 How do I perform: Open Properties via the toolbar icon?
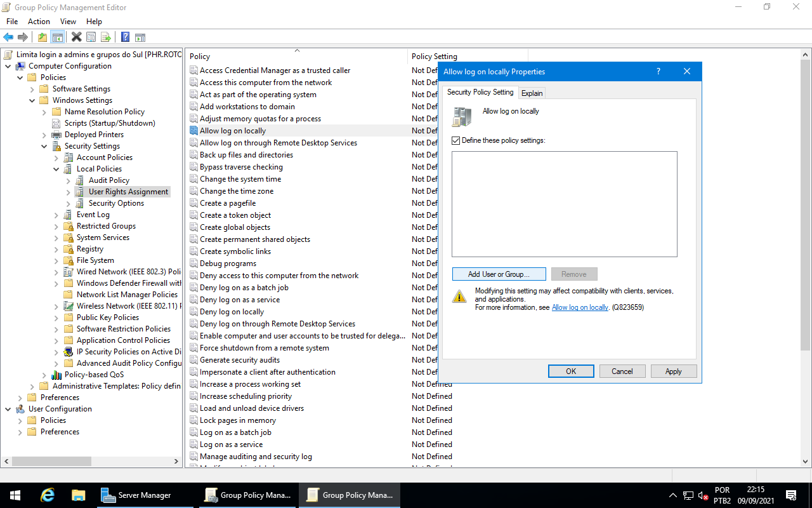[x=91, y=36]
